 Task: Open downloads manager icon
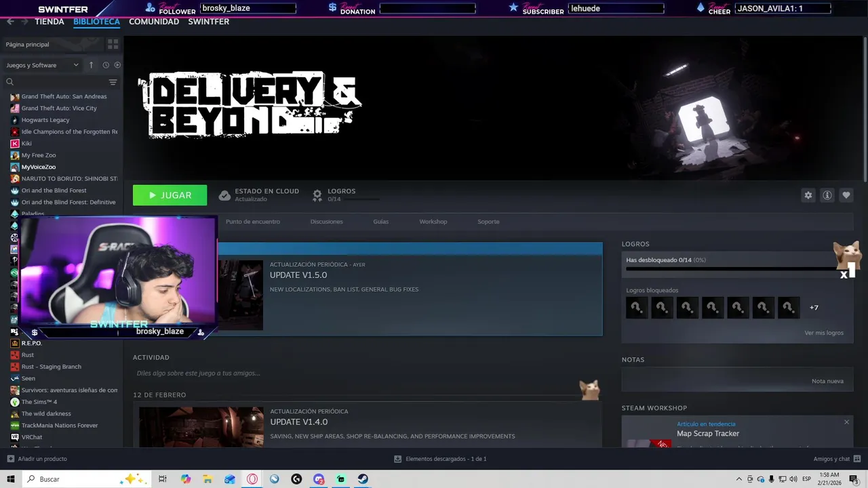(397, 459)
